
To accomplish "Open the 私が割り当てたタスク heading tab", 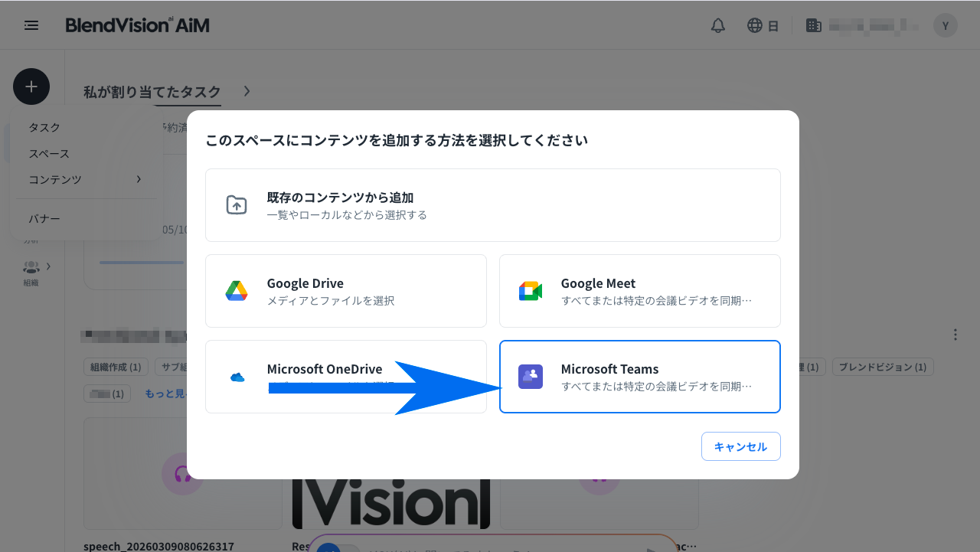I will [152, 91].
